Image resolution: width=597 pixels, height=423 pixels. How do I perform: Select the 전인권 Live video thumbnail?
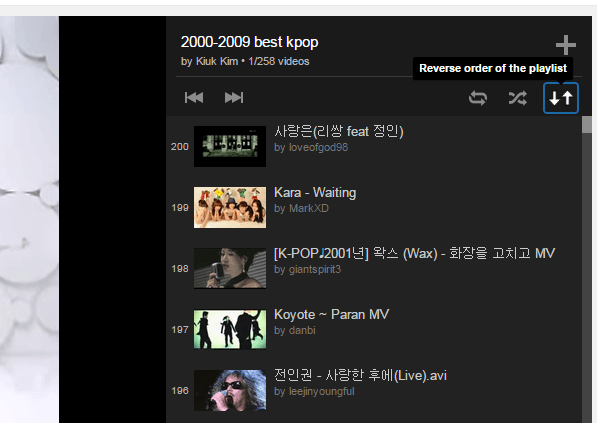pos(230,390)
